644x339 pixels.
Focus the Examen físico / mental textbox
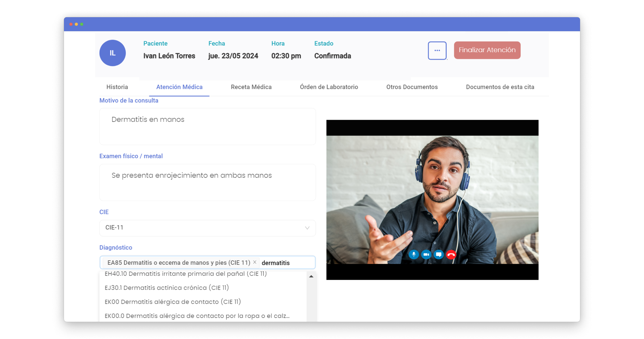[x=207, y=182]
